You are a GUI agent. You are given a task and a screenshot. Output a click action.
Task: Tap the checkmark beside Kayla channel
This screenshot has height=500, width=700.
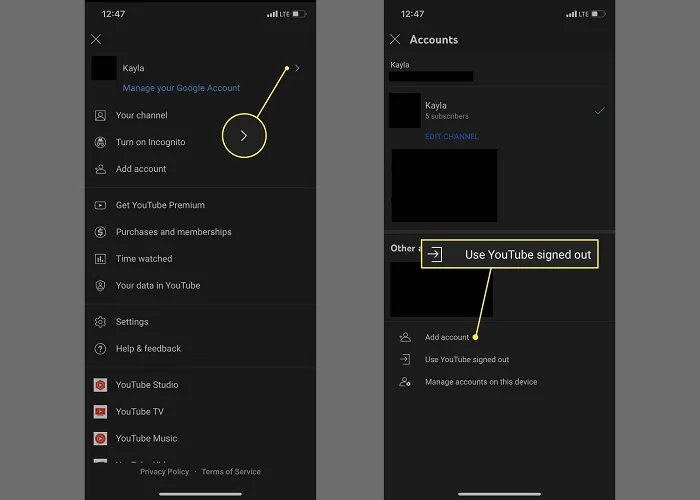point(600,110)
